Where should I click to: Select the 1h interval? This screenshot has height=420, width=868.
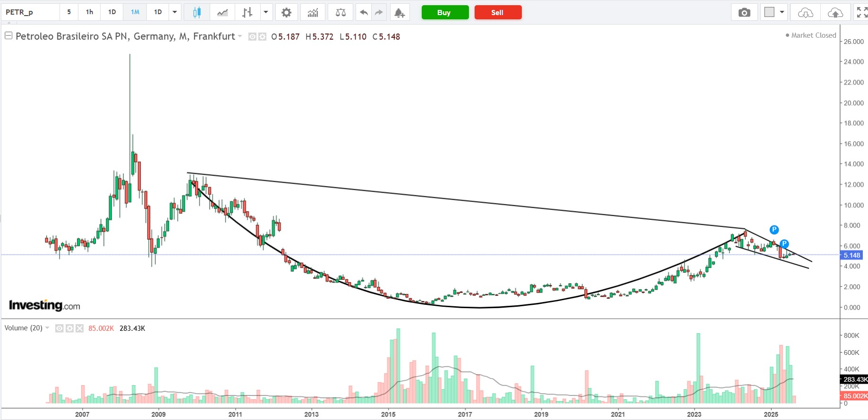89,12
